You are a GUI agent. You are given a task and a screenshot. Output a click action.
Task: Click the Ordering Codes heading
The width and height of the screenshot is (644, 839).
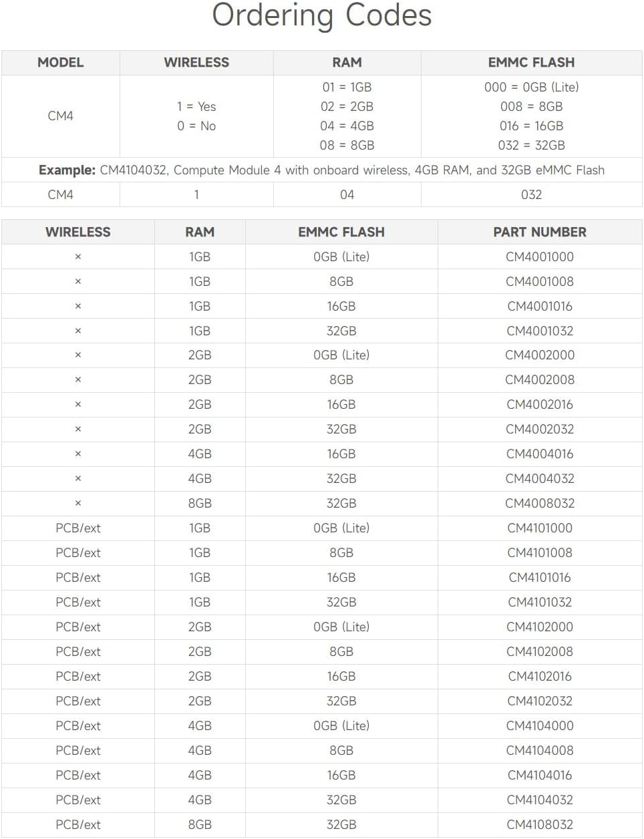322,15
